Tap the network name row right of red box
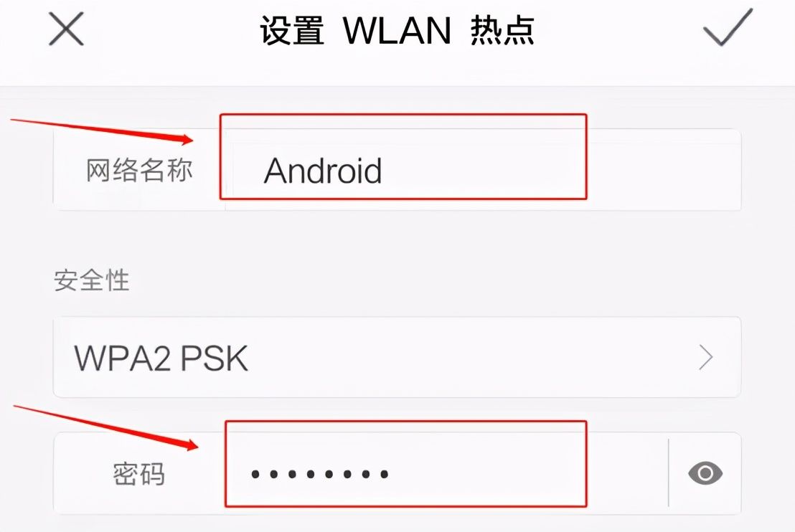 coord(663,170)
